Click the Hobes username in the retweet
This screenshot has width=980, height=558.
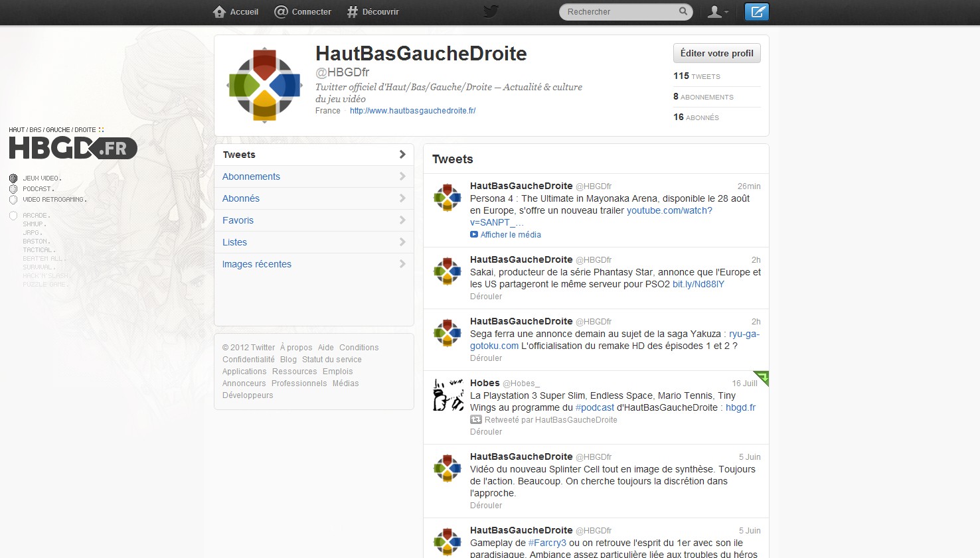click(485, 383)
